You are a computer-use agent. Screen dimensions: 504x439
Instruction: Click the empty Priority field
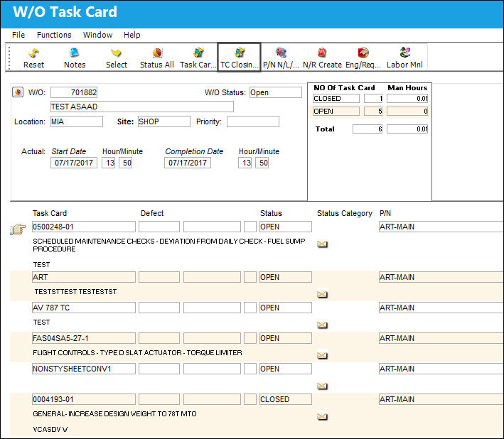click(253, 121)
